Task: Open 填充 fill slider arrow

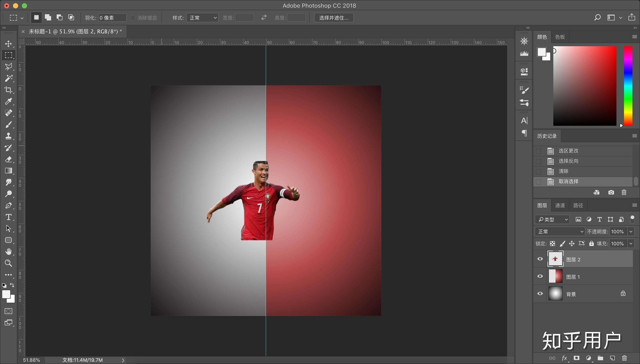Action: (631, 244)
